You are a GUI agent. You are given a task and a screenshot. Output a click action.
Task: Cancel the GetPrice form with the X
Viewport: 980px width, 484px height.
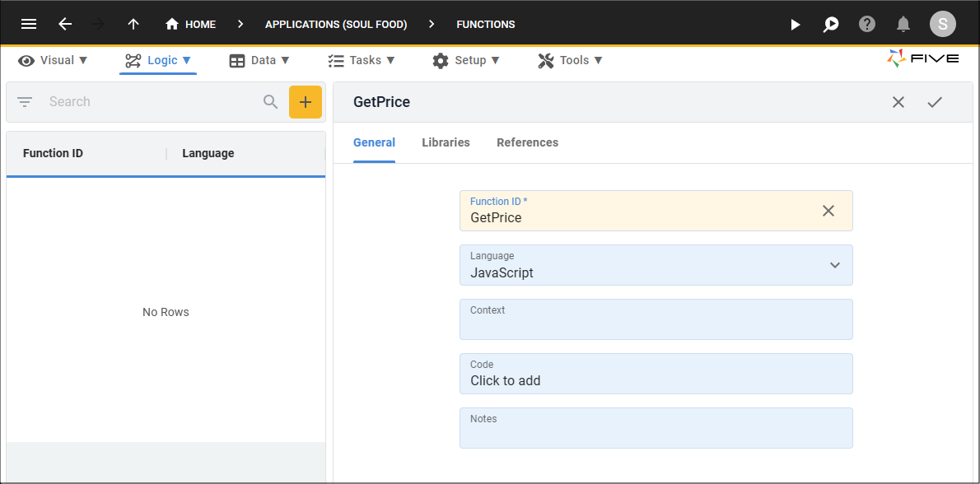tap(898, 102)
